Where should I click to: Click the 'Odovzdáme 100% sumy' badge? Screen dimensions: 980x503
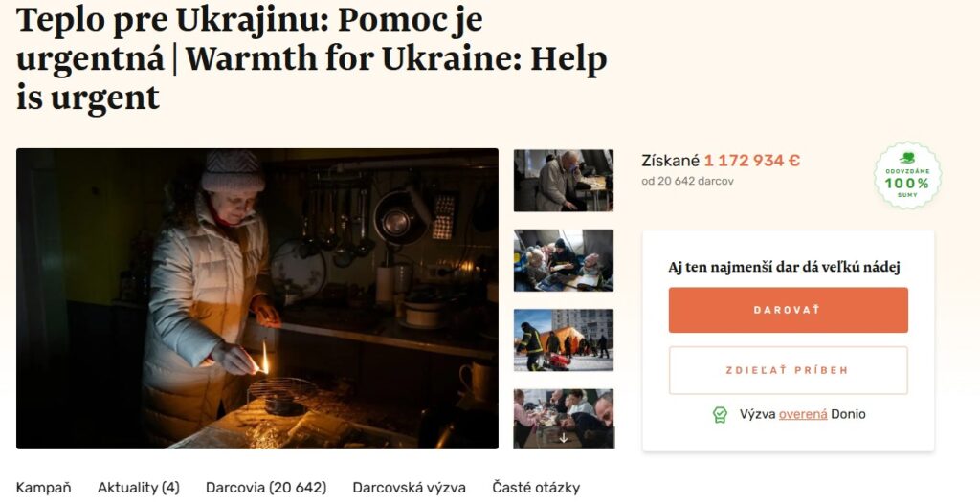pyautogui.click(x=907, y=175)
